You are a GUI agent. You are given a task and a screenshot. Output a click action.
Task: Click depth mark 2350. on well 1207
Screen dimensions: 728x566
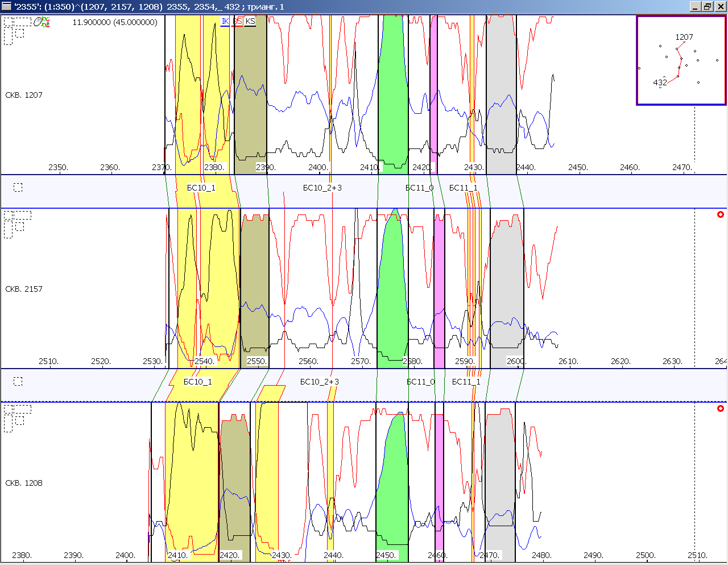(58, 167)
